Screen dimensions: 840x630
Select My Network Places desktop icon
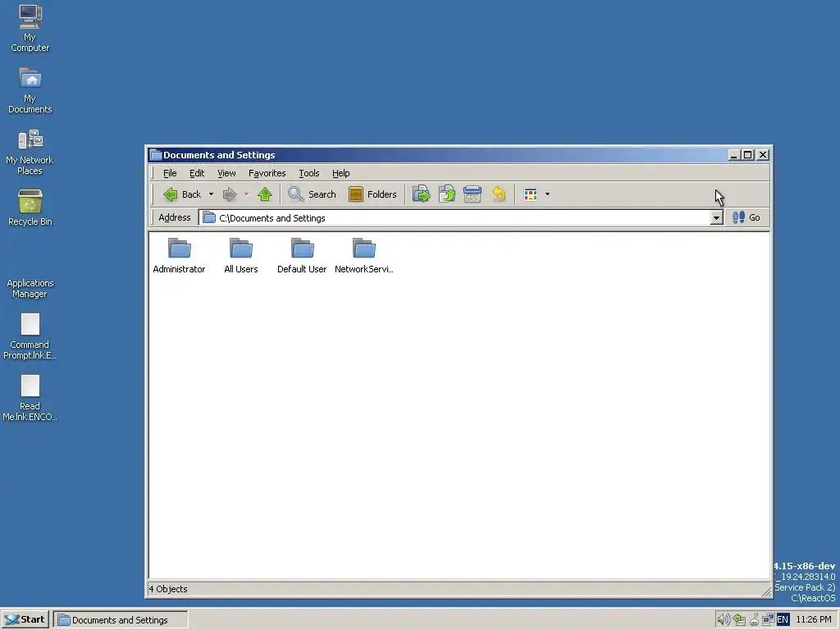(x=30, y=152)
